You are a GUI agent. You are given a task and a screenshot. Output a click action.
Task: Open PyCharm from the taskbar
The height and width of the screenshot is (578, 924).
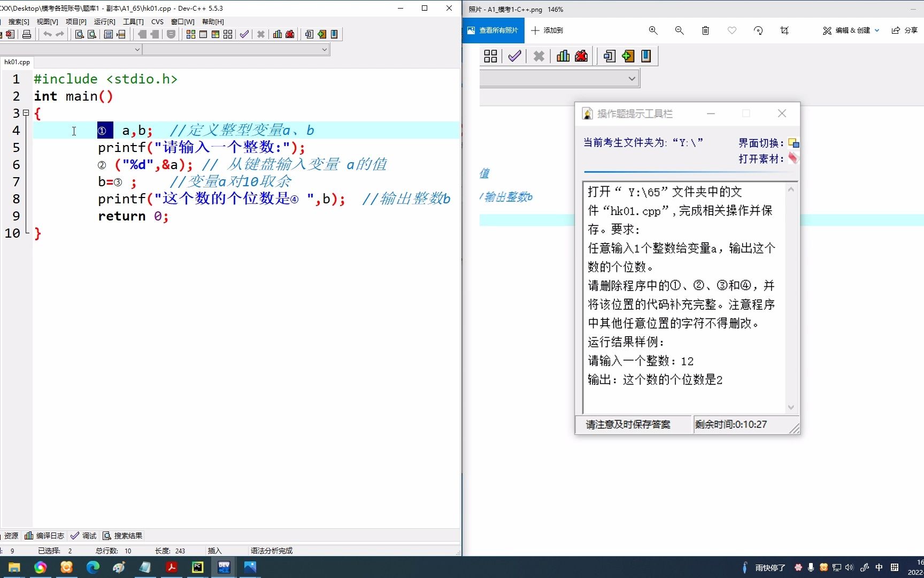click(197, 567)
